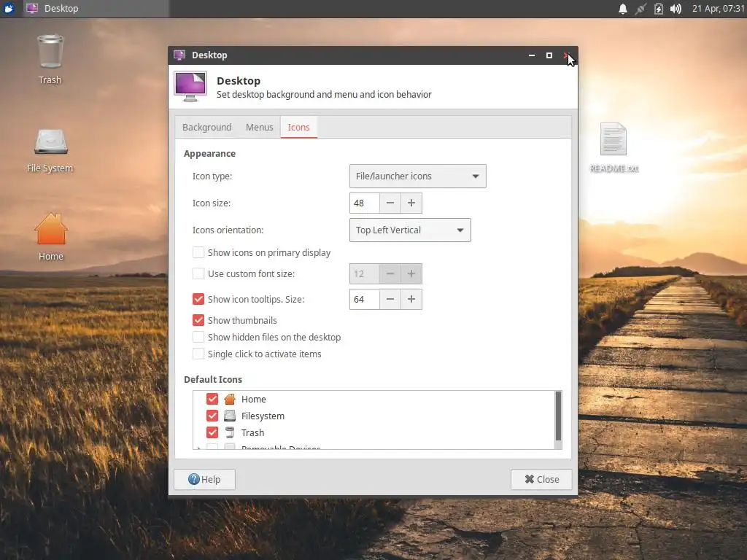Click the tooltip size value field showing 64
Viewport: 747px width, 560px height.
click(x=365, y=299)
